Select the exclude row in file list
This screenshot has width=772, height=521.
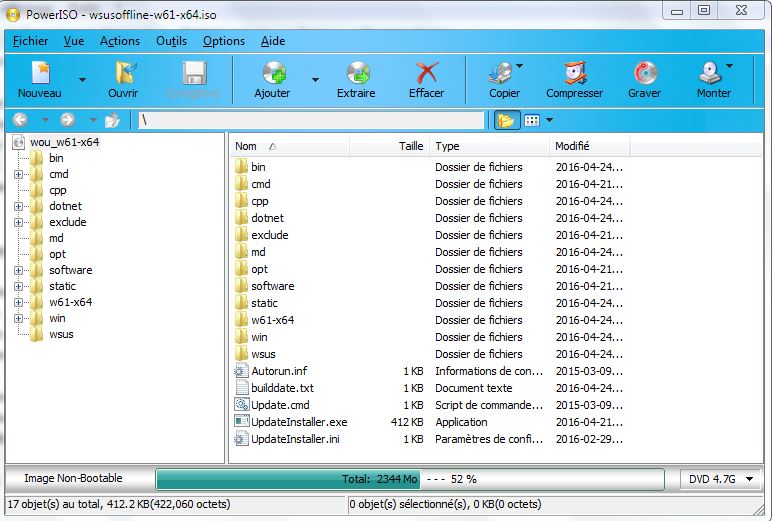[x=429, y=235]
